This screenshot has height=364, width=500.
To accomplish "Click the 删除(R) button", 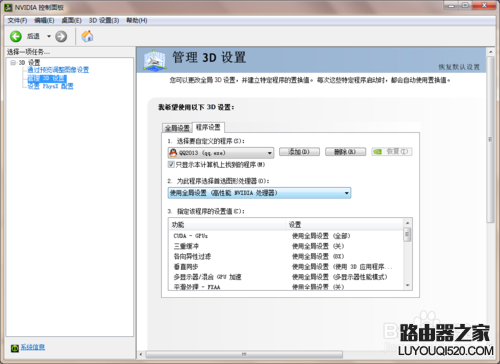I will tap(345, 152).
